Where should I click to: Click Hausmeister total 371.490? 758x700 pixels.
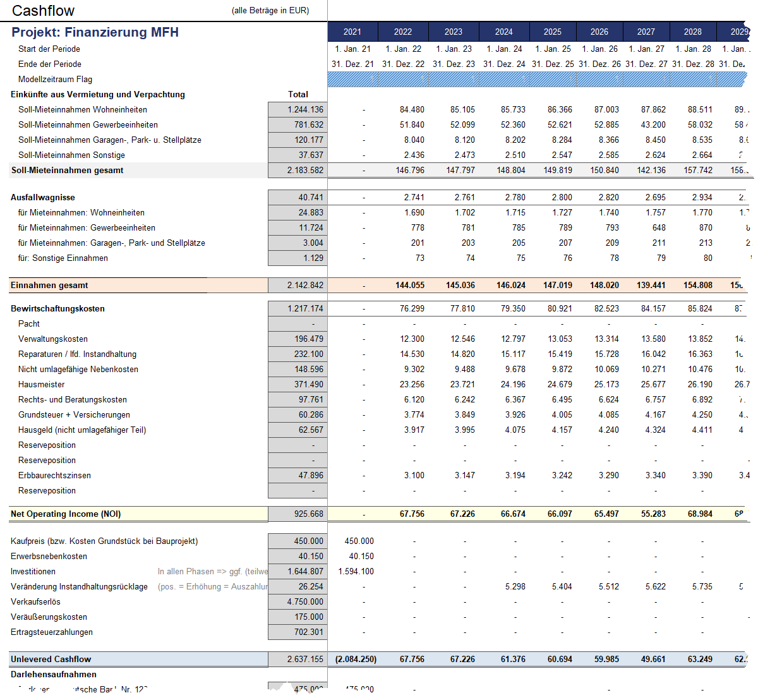tap(298, 384)
